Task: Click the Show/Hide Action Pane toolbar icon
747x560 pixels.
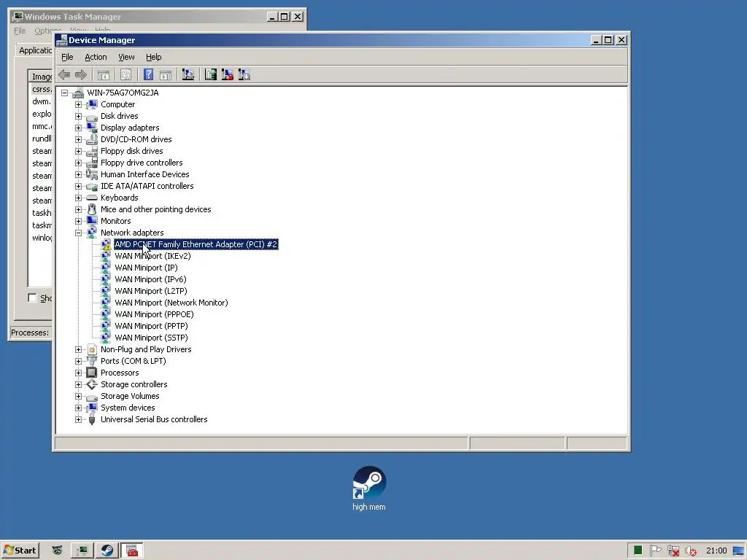Action: coord(166,75)
